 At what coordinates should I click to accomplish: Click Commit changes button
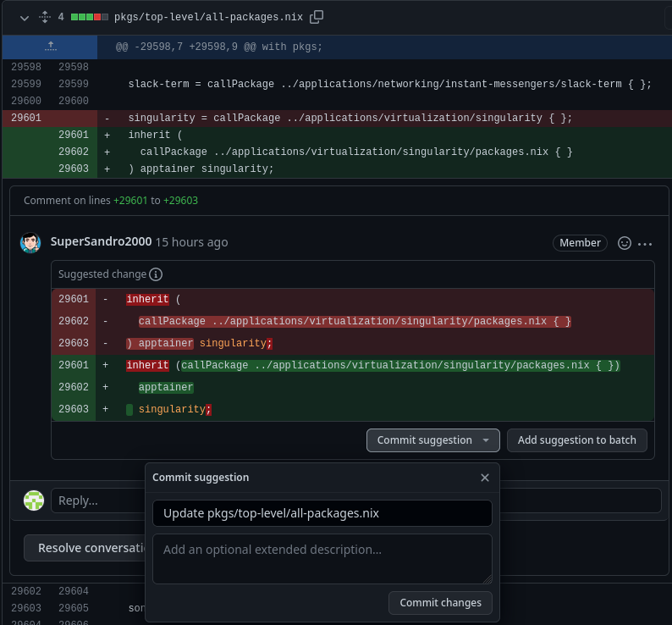440,603
